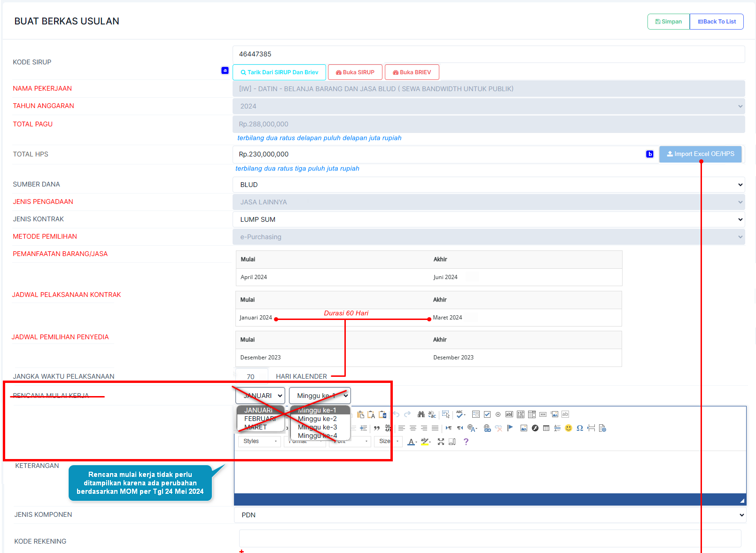Center-align the editor text

(413, 428)
